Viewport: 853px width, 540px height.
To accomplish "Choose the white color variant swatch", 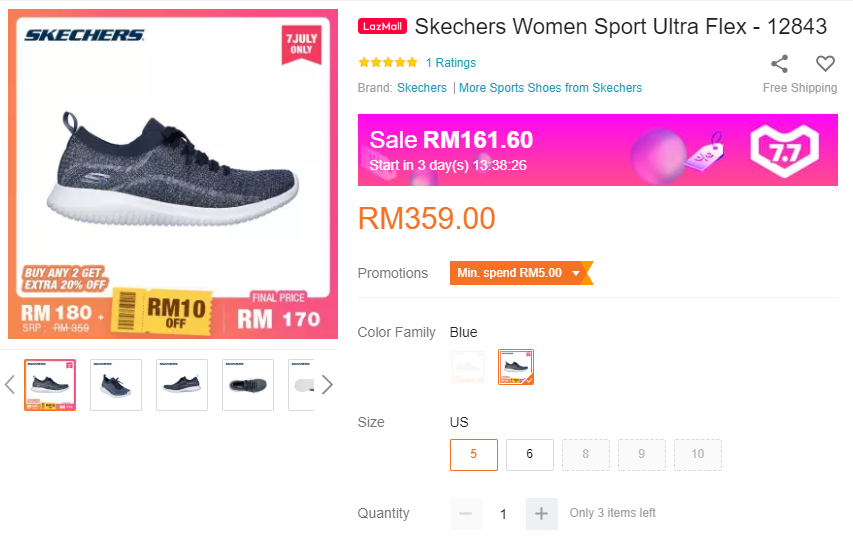I will (468, 367).
